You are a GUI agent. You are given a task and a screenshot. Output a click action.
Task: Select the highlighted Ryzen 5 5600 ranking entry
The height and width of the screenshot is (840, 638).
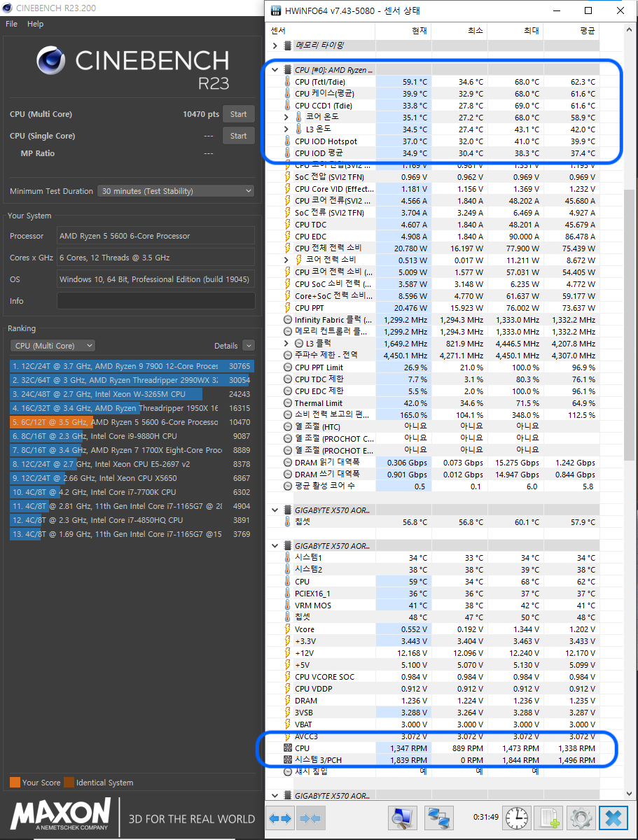point(132,422)
